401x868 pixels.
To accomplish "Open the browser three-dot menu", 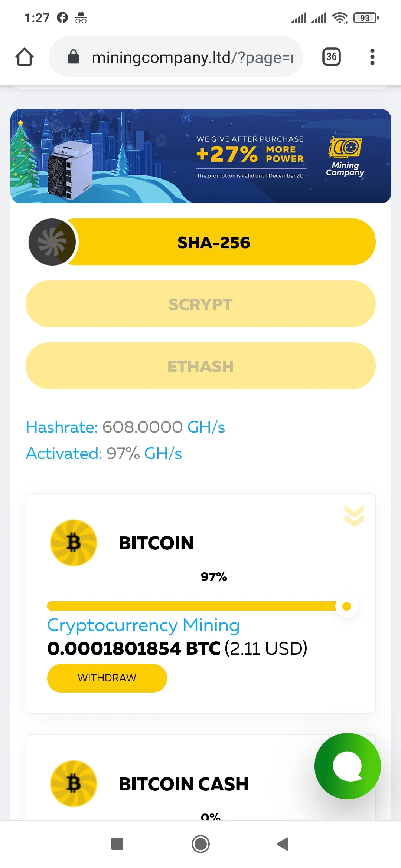I will point(372,57).
